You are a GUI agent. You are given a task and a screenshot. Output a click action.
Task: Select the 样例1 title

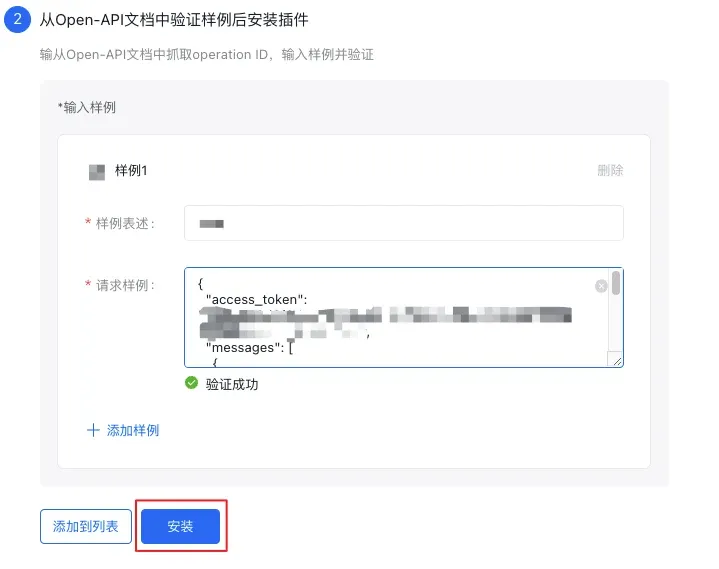pyautogui.click(x=131, y=170)
